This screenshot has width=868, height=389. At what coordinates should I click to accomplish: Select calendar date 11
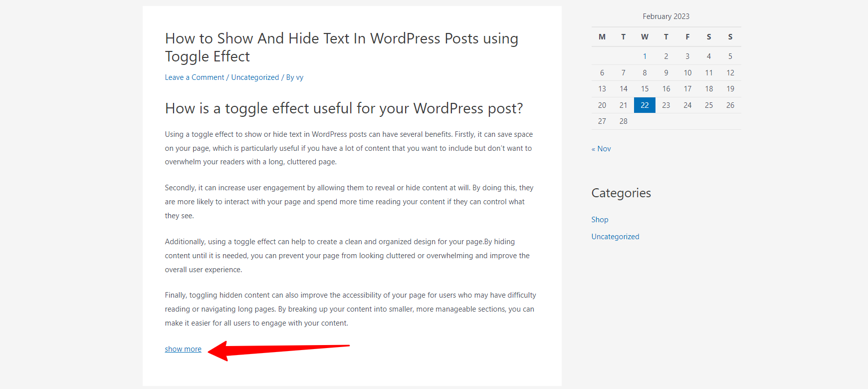709,73
